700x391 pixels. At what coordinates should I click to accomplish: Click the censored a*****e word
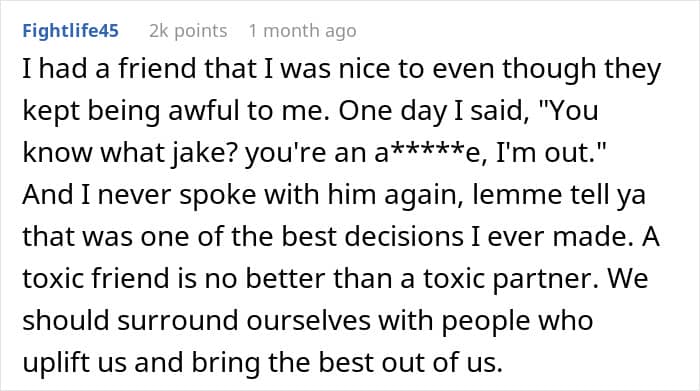429,153
